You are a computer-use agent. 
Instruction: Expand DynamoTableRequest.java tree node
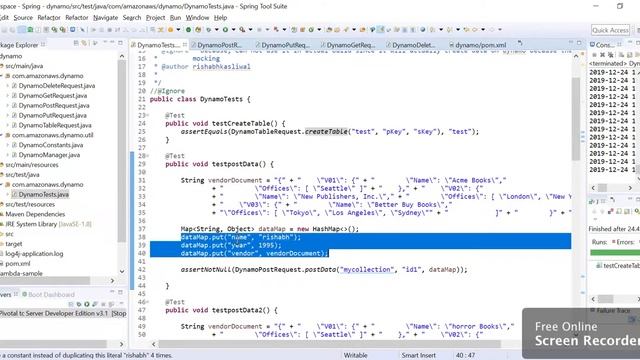tap(7, 125)
